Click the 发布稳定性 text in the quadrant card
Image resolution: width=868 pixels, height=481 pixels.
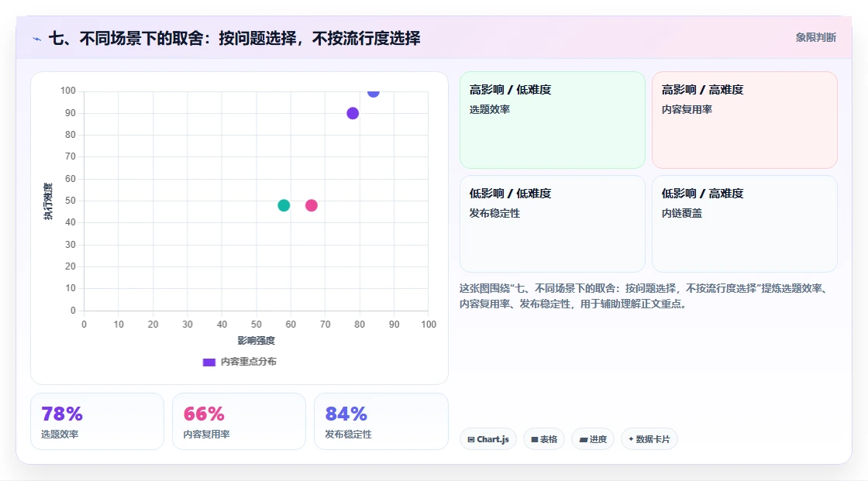coord(495,213)
